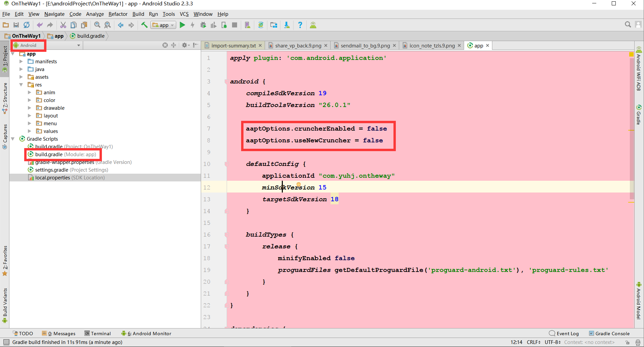Open the Gradle Console

pyautogui.click(x=609, y=333)
